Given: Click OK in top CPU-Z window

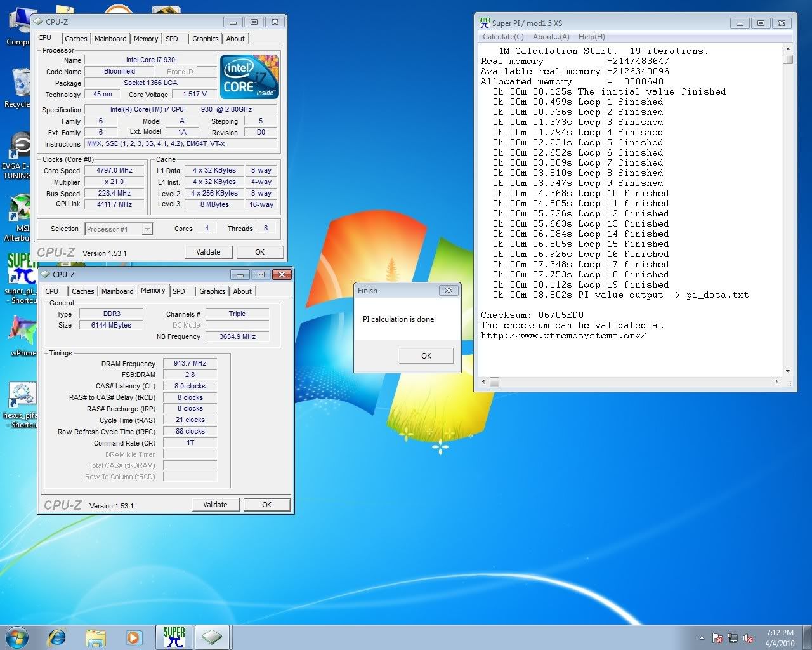Looking at the screenshot, I should click(259, 252).
